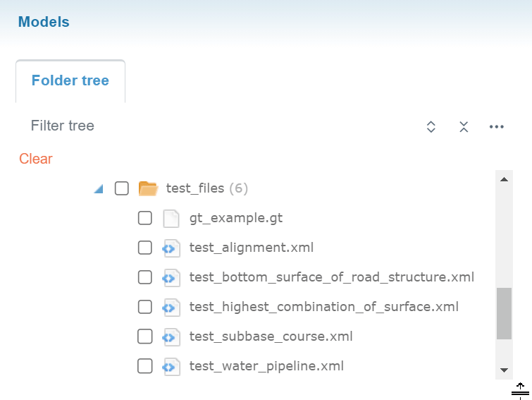The width and height of the screenshot is (532, 400).
Task: Click the panel resize handle at bottom right
Action: (520, 389)
